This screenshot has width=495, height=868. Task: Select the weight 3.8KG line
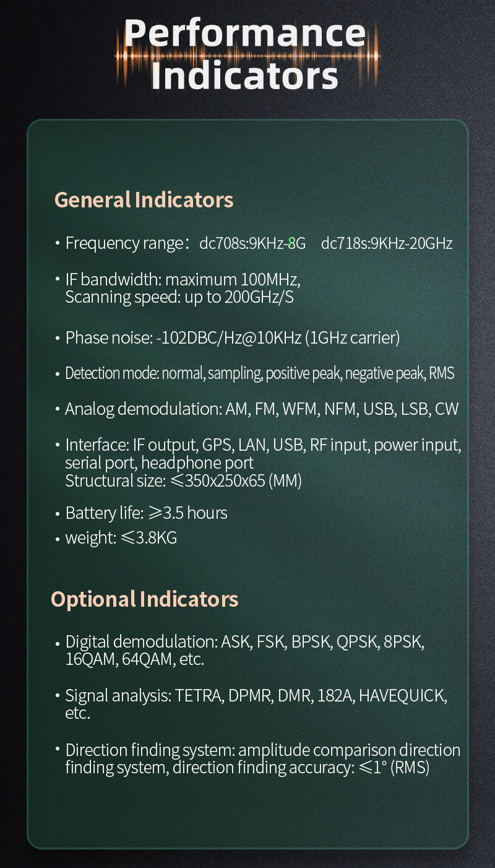point(121,538)
